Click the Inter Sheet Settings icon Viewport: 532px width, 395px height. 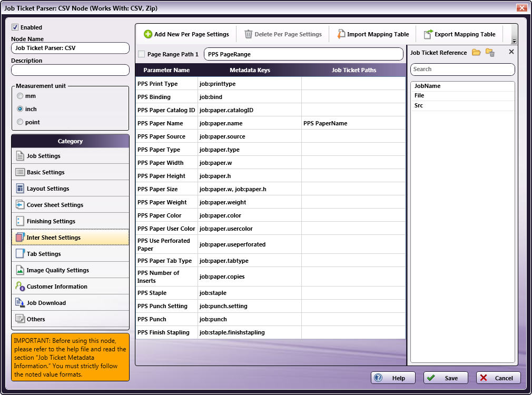point(20,237)
